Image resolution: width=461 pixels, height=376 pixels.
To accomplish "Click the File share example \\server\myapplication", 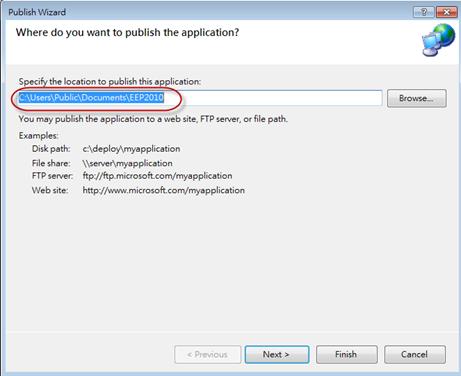I will (127, 163).
